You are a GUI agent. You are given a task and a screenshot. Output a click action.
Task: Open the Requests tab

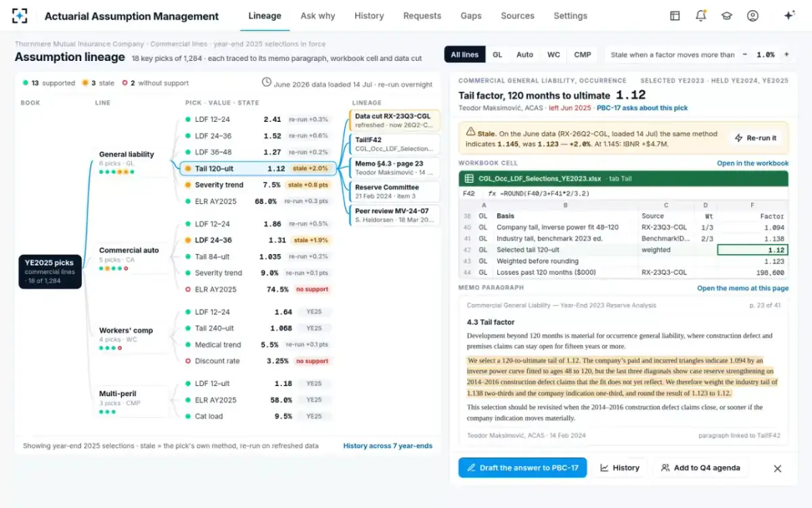pyautogui.click(x=422, y=16)
